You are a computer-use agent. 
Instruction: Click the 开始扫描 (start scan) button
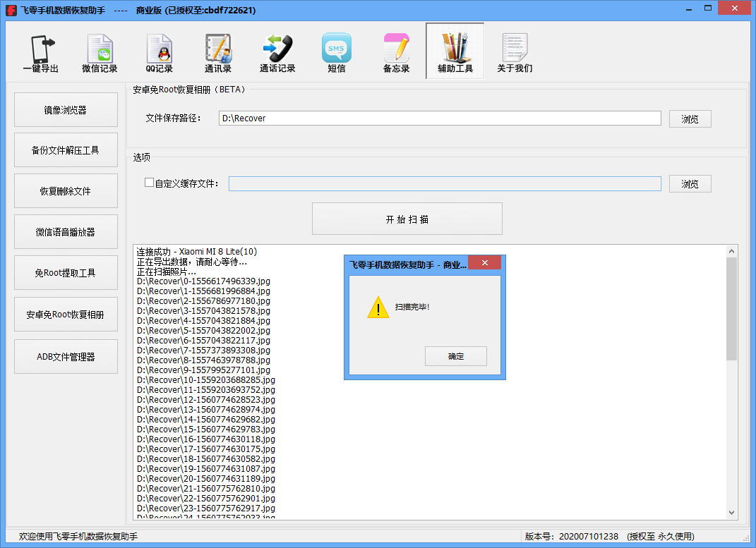click(x=407, y=219)
